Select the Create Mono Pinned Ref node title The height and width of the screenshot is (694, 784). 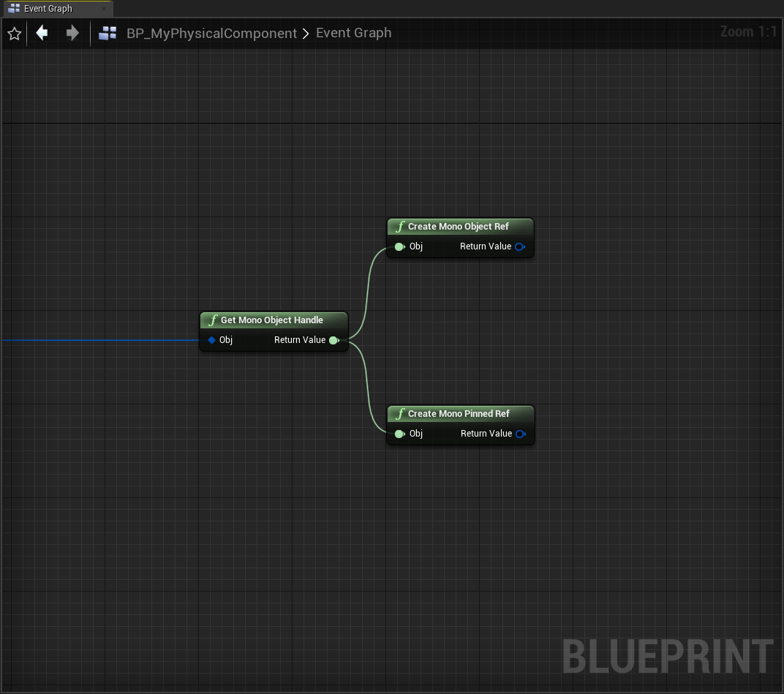click(x=459, y=413)
